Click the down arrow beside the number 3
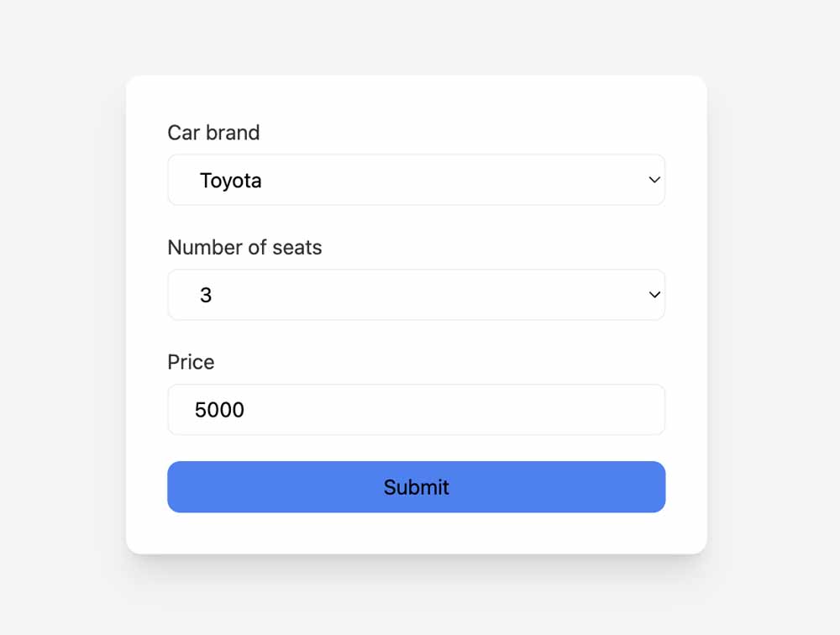Screen dimensions: 840x635 654,295
